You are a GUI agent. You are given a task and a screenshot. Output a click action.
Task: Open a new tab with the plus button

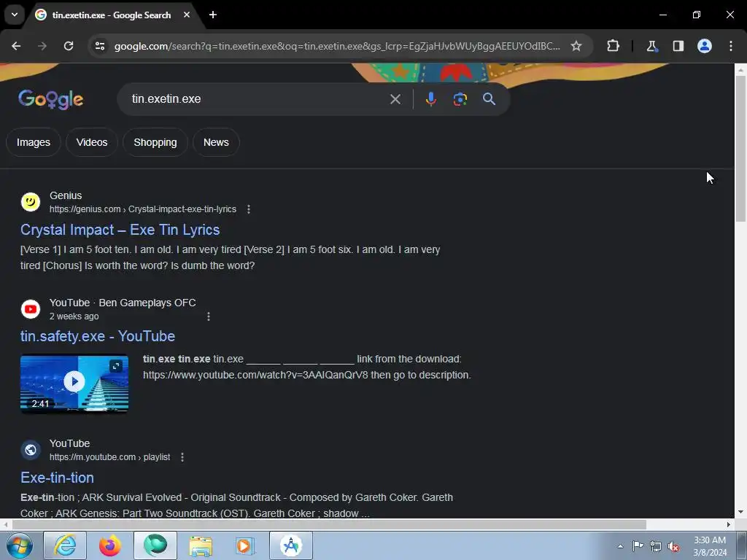tap(213, 15)
